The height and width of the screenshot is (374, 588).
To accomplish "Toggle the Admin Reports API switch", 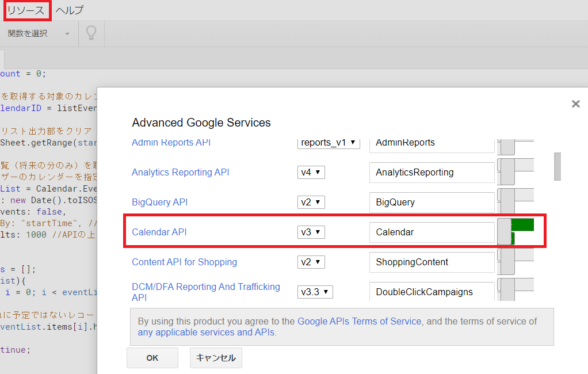I will point(516,146).
